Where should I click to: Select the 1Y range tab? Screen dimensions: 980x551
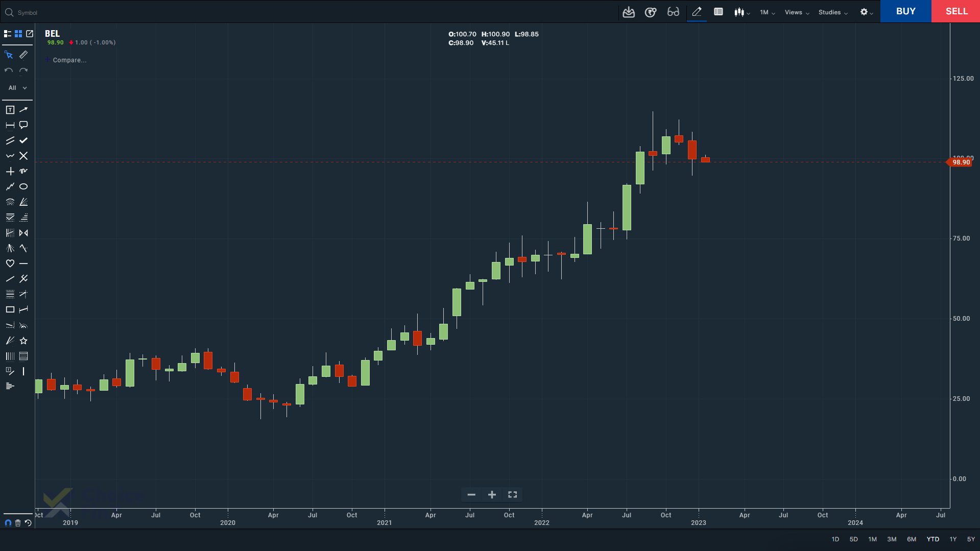click(x=953, y=539)
